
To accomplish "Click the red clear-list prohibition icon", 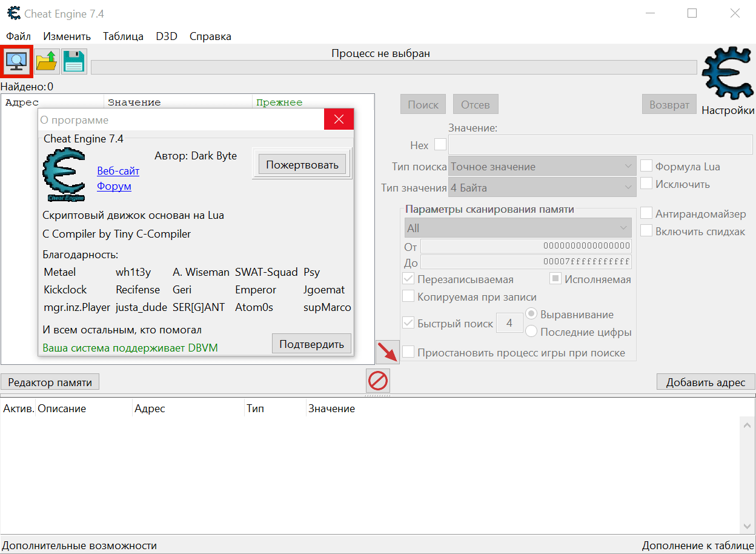I will click(378, 381).
